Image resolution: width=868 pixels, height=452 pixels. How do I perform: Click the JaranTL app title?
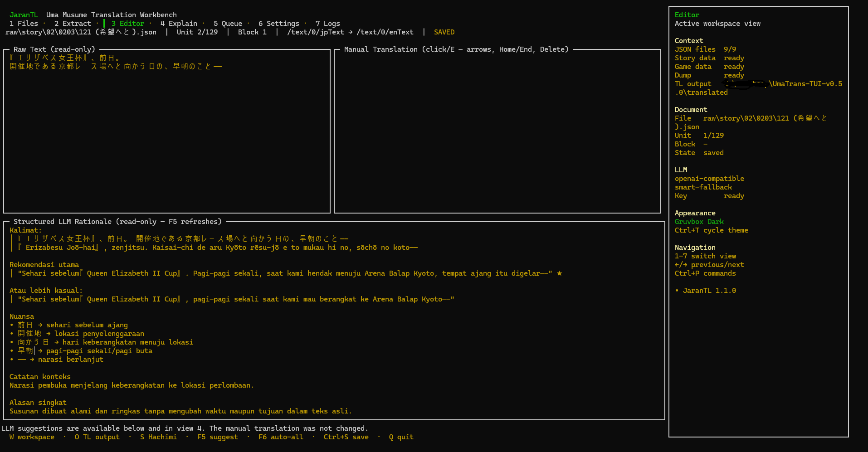24,15
